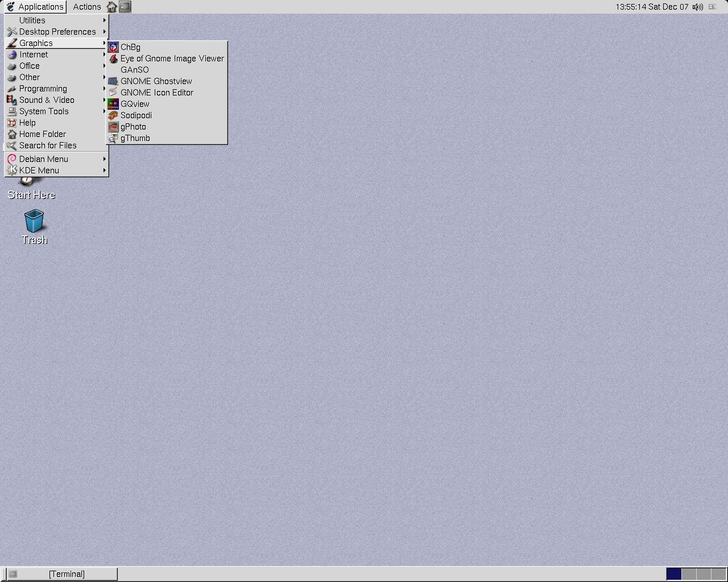Start gPhoto from the Graphics submenu

point(133,127)
